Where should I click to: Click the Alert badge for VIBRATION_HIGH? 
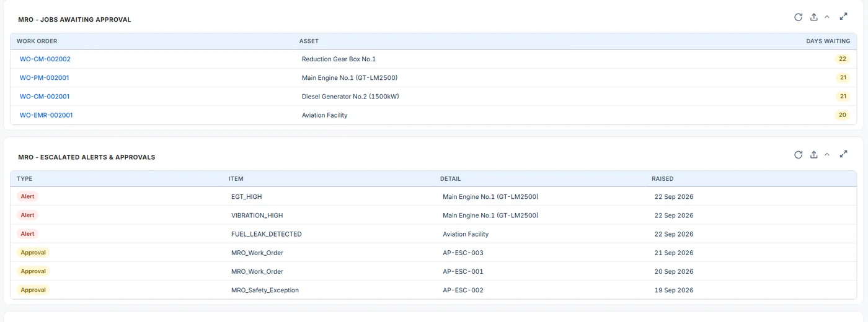(x=27, y=215)
